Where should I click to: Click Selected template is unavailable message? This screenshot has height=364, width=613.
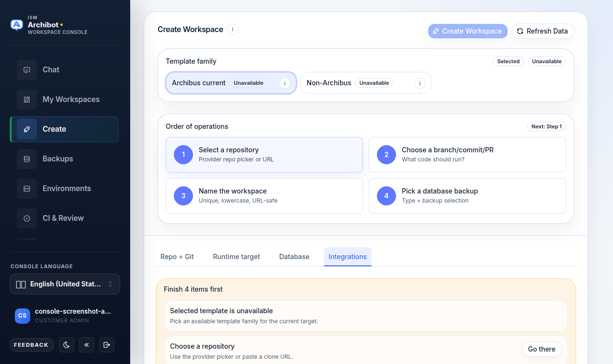(366, 316)
